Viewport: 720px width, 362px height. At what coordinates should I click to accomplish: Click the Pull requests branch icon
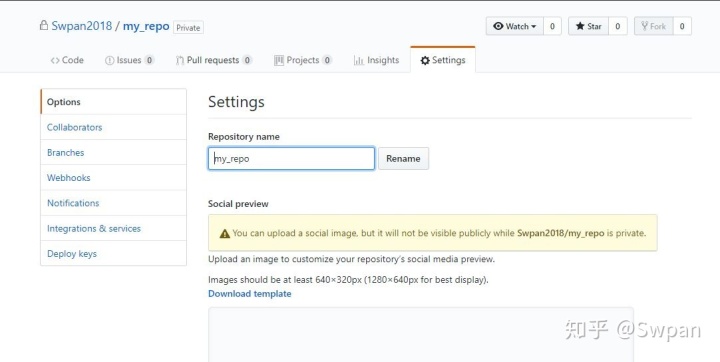point(180,61)
